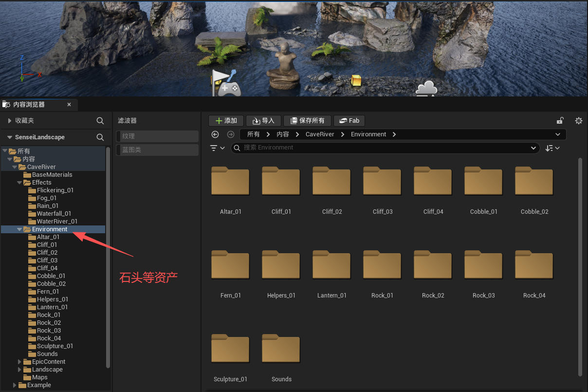Screen dimensions: 588x392
Task: Click the 添加 button
Action: tap(226, 121)
